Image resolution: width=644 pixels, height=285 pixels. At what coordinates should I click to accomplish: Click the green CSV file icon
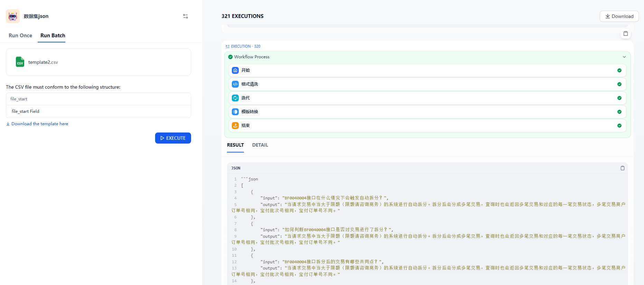[20, 62]
